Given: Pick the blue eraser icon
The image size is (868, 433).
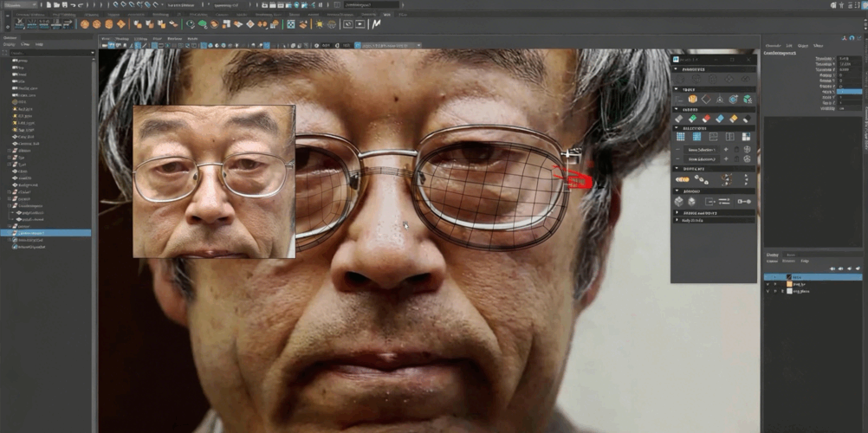Looking at the screenshot, I should point(720,119).
